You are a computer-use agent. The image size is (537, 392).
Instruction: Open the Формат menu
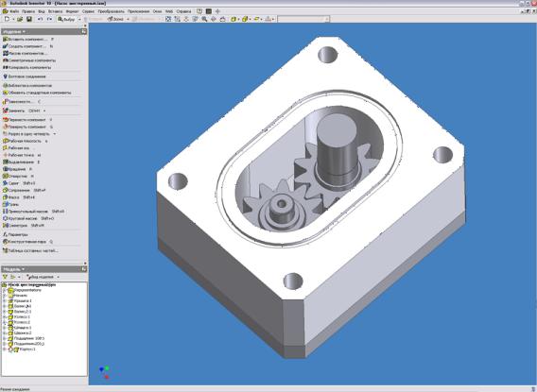click(x=72, y=11)
